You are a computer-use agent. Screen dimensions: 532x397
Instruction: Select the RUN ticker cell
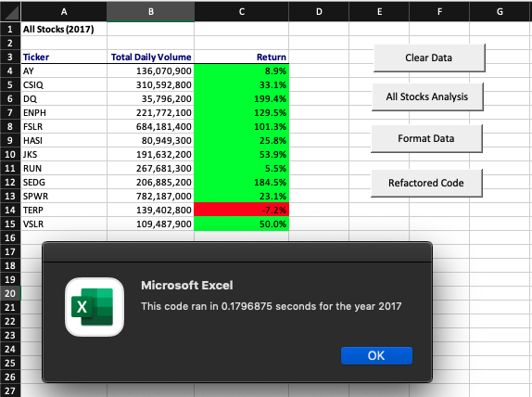coord(64,169)
